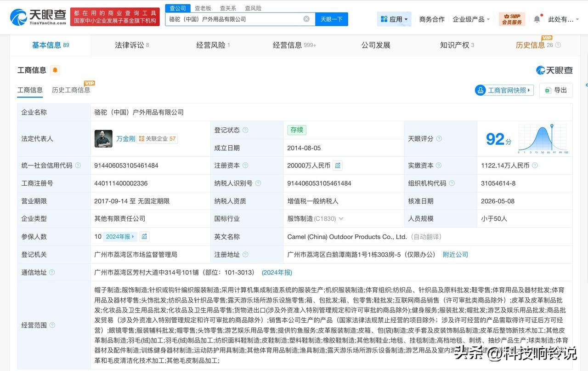
Task: Open the 天眼评分 distribution curve chart
Action: [543, 139]
